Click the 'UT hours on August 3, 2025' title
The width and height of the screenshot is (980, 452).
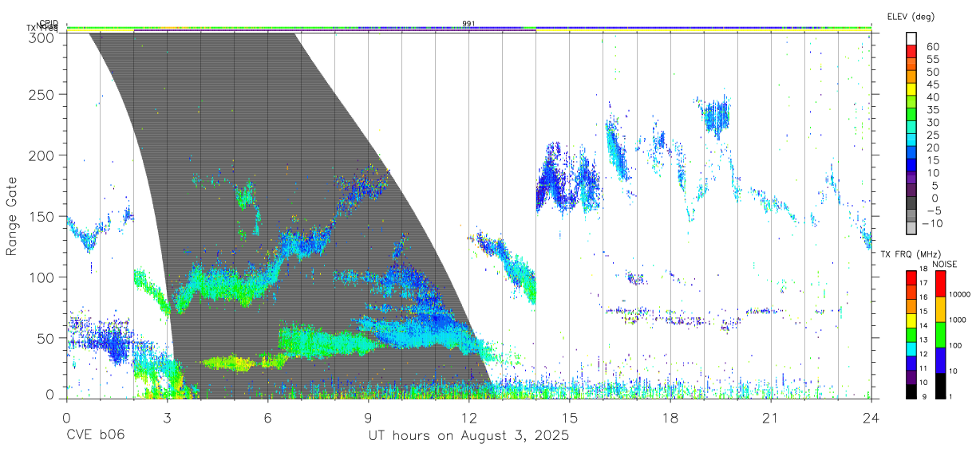(x=468, y=436)
